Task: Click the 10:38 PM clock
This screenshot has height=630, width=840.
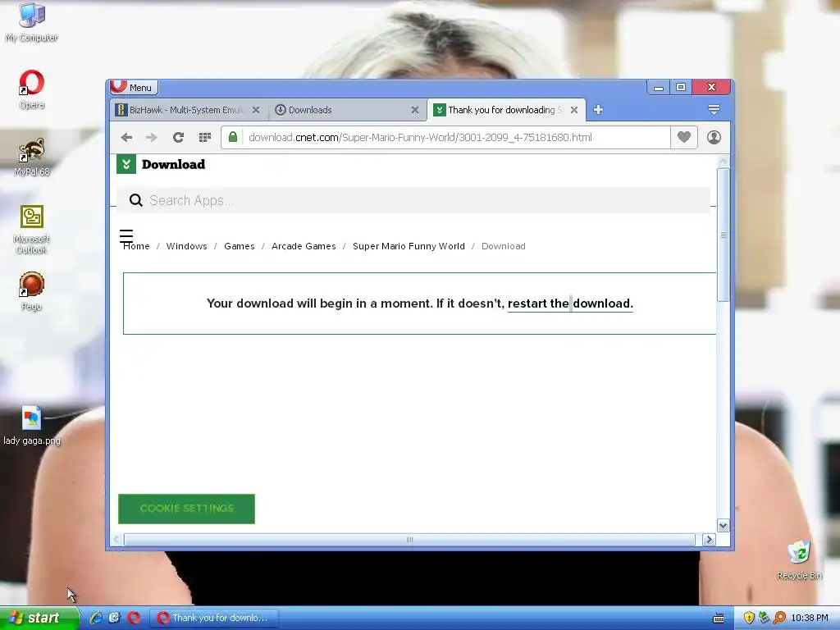Action: click(810, 619)
